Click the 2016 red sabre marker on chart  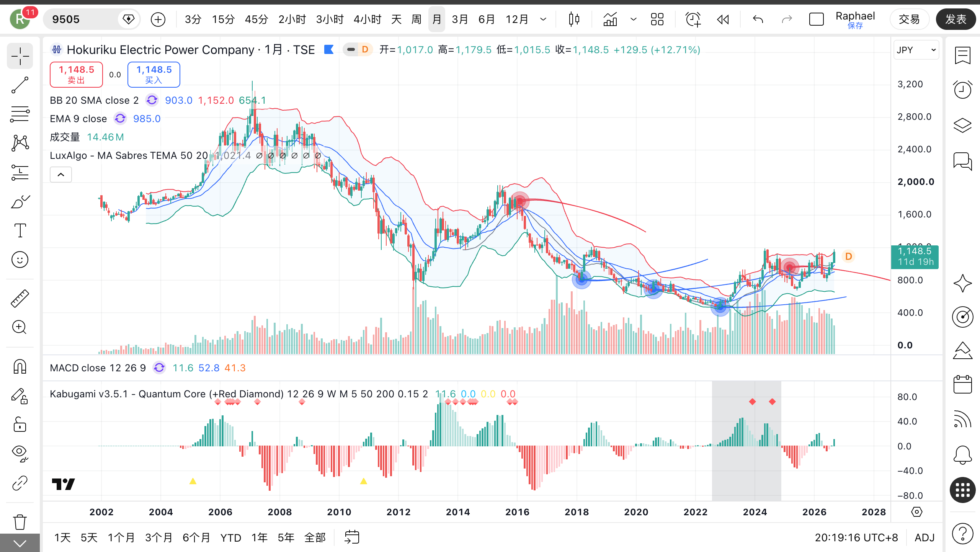(519, 201)
